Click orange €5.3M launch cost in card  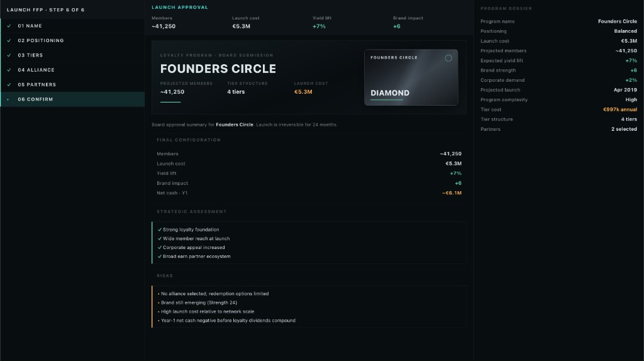(303, 92)
